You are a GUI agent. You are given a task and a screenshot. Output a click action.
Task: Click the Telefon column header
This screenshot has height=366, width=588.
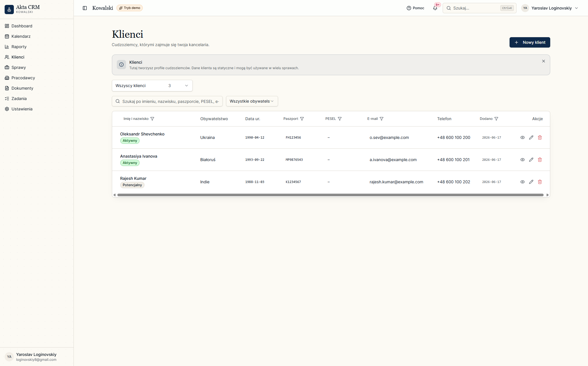click(x=444, y=119)
